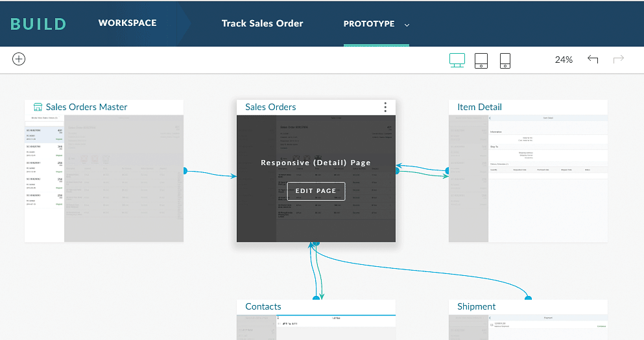Expand the PROTOTYPE dropdown chevron

click(x=407, y=25)
